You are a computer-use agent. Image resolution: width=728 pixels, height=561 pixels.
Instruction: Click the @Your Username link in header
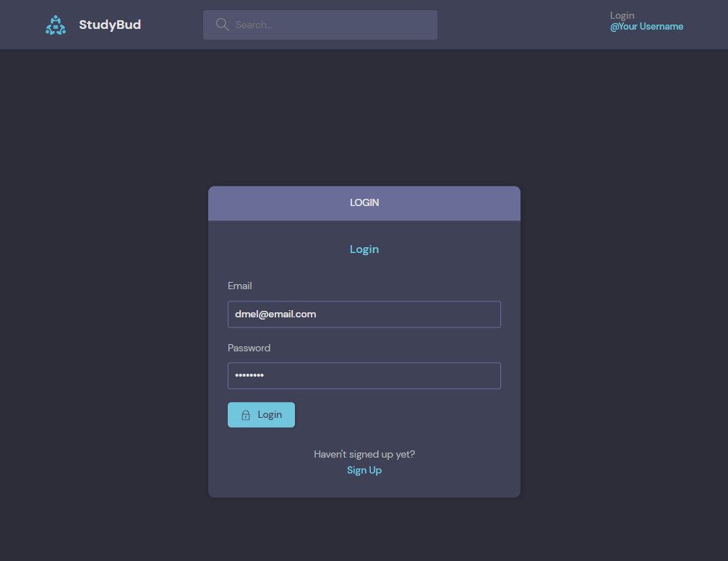646,27
